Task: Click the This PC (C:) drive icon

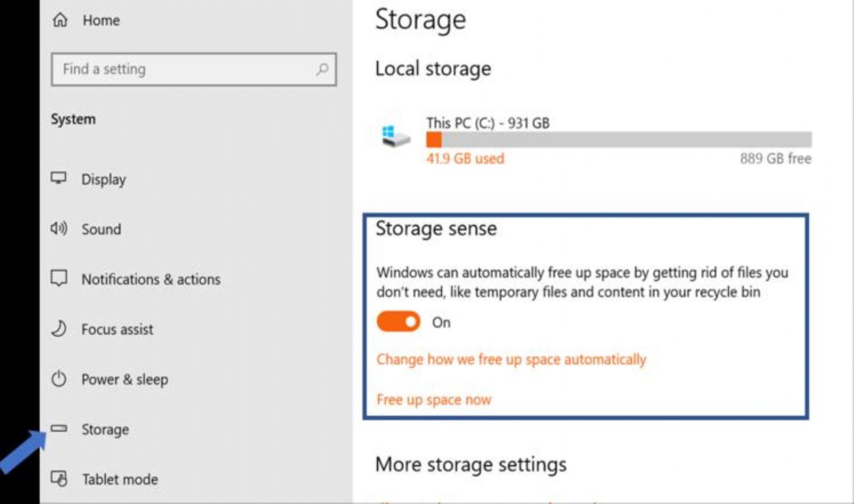Action: (x=396, y=136)
